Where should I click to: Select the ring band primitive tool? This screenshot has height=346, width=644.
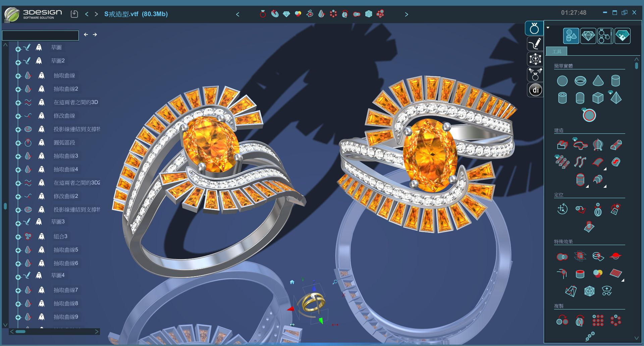pos(580,81)
